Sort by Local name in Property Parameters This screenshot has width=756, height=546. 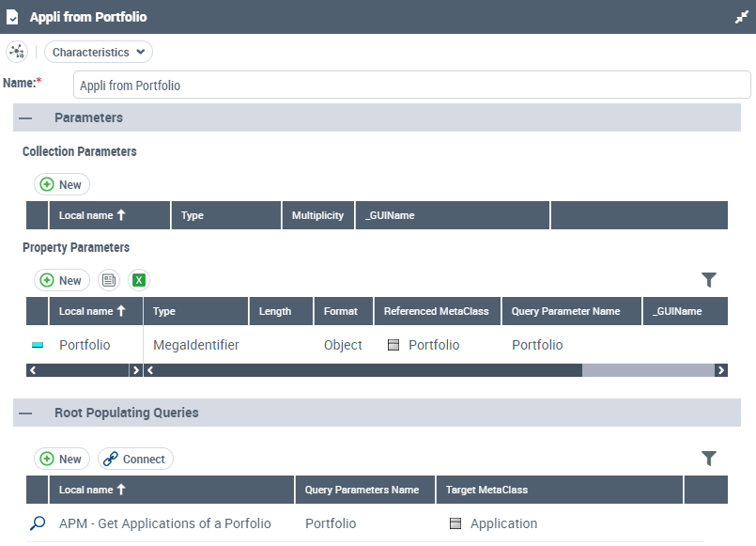tap(92, 311)
